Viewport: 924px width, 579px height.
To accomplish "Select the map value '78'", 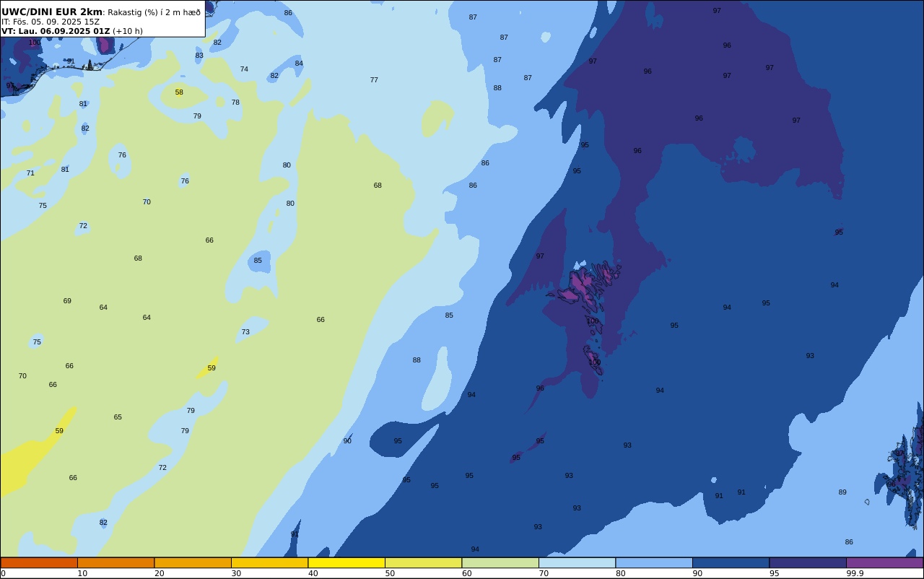I will (235, 103).
